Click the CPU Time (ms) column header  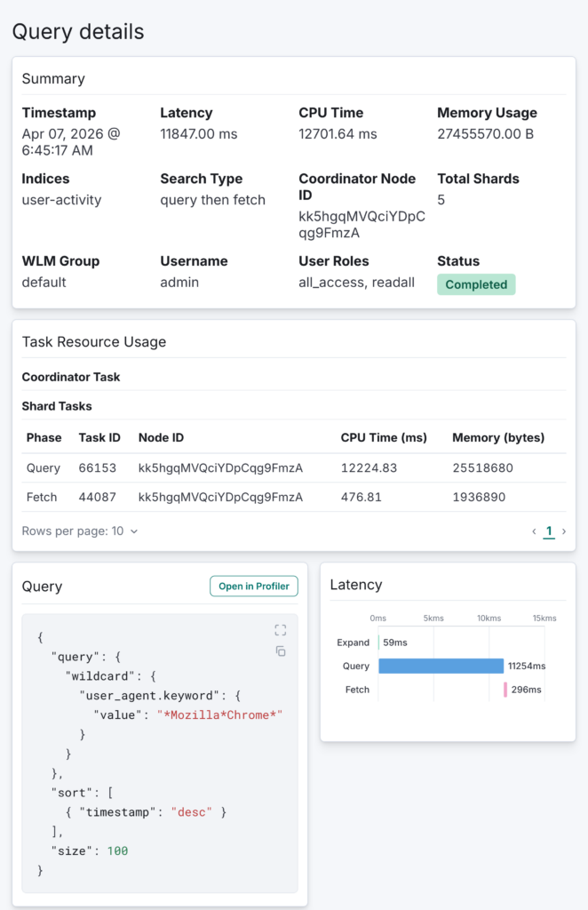[384, 437]
